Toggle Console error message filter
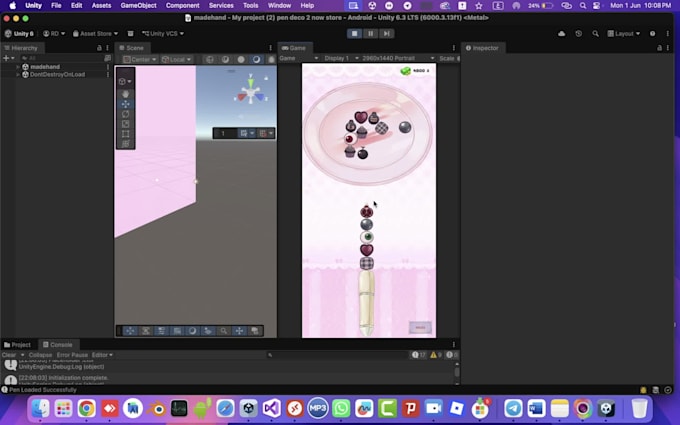680x425 pixels. (452, 355)
